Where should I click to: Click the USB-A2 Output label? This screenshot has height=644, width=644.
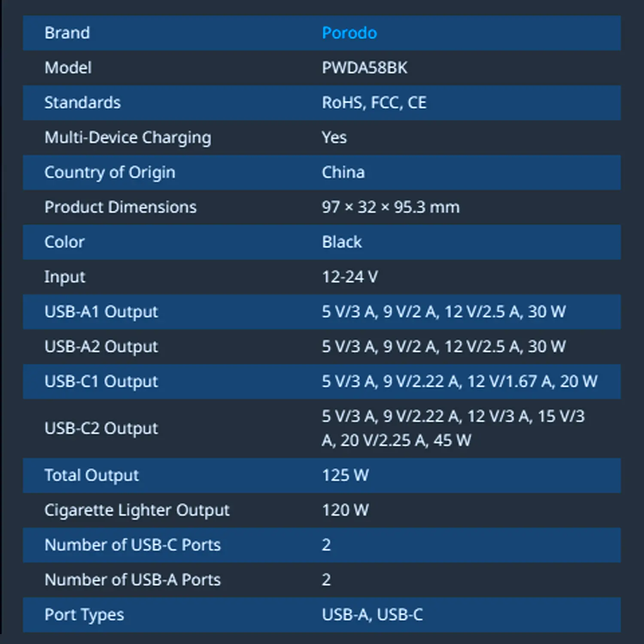point(101,347)
